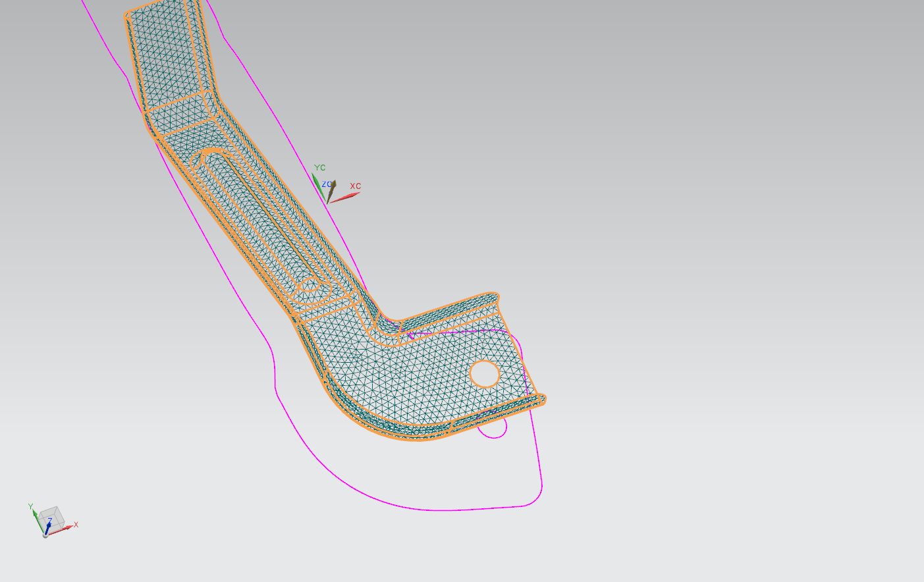The height and width of the screenshot is (582, 924).
Task: Select the red X axis of the view triad
Action: point(61,529)
